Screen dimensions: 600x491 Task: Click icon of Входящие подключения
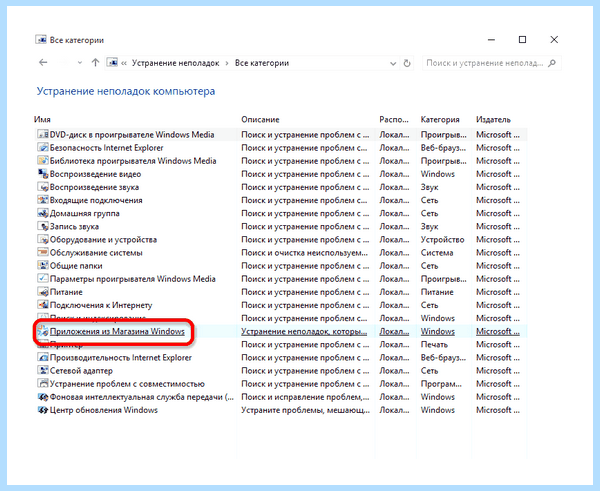click(x=43, y=200)
